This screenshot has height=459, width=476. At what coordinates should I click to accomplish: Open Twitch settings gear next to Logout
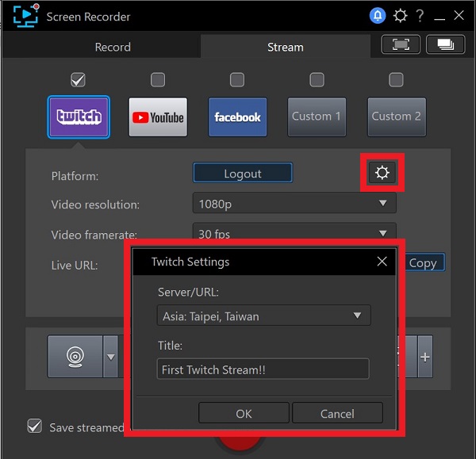click(382, 173)
